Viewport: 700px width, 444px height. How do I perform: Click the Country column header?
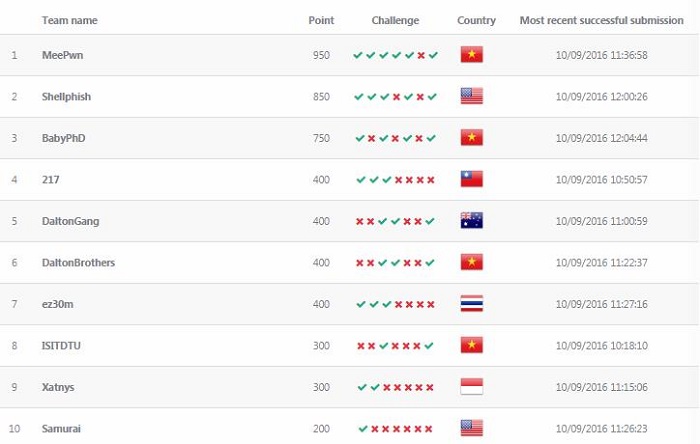476,21
